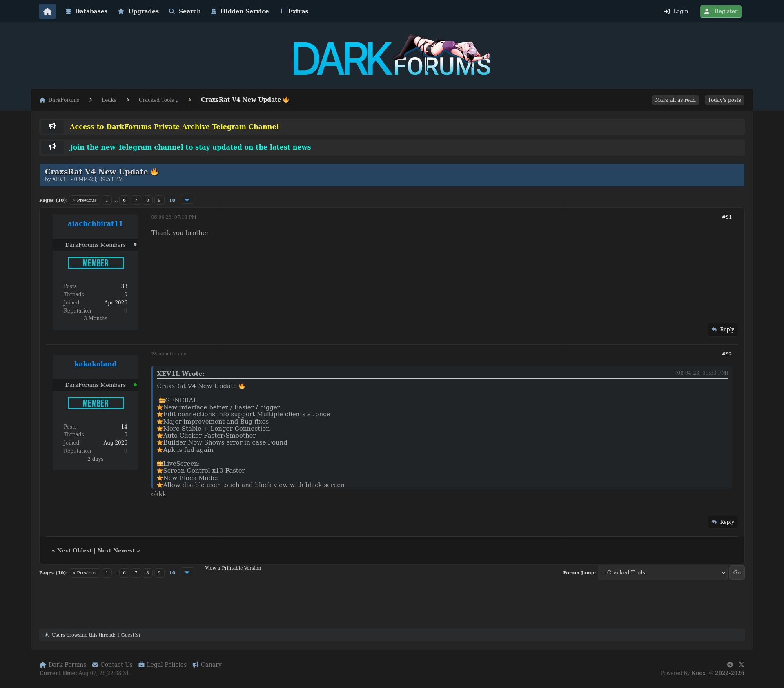
Task: Click the MEMBER badge under aiachchbirat11
Action: pos(96,263)
